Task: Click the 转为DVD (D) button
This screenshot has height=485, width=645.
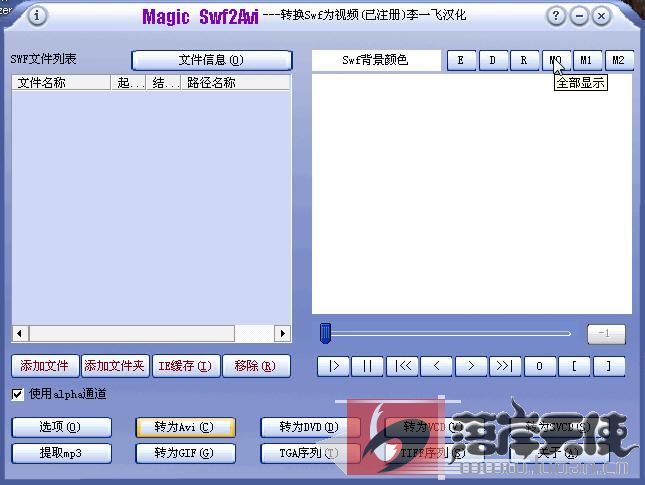Action: click(x=311, y=427)
